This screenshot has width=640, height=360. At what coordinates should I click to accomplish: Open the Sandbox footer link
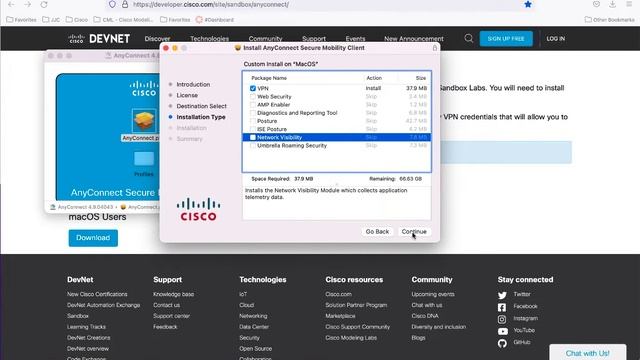pyautogui.click(x=78, y=316)
